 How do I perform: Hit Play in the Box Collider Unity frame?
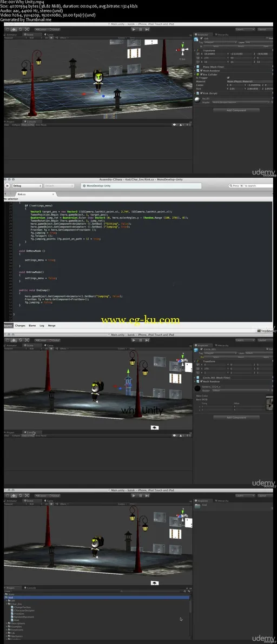pos(134,30)
